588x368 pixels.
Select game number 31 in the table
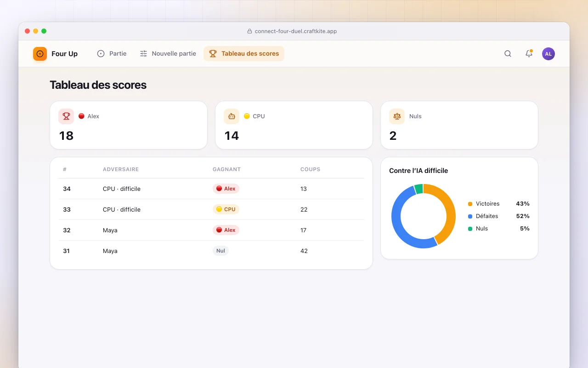(66, 251)
